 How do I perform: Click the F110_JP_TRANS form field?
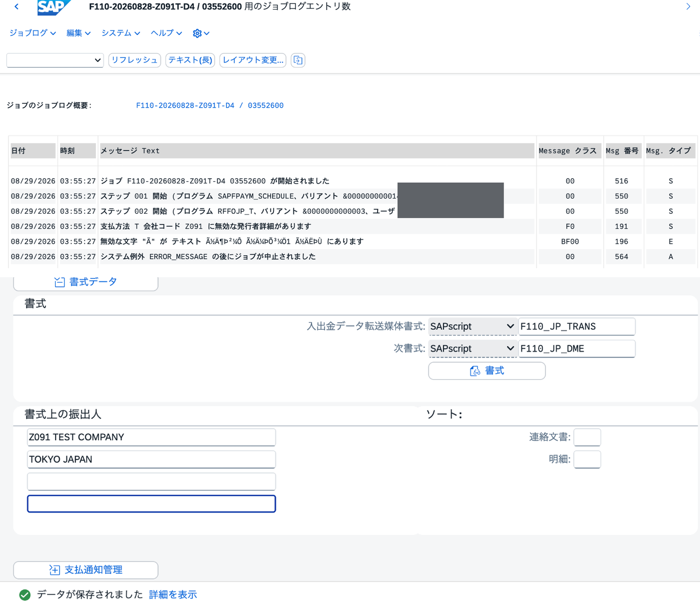point(577,326)
